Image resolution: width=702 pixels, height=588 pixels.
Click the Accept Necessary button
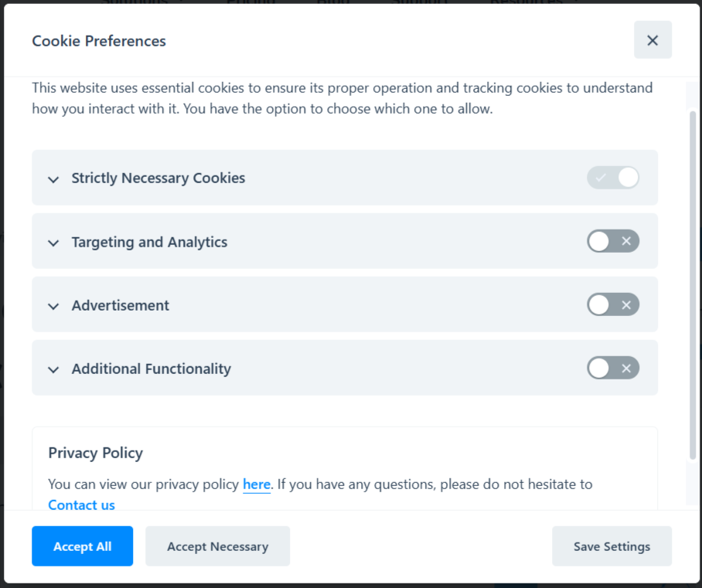(217, 546)
